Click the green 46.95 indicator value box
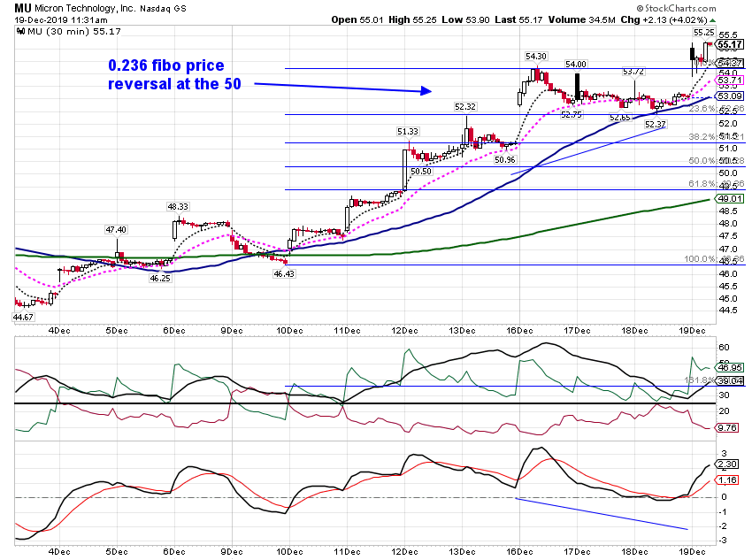The height and width of the screenshot is (560, 752). click(730, 368)
